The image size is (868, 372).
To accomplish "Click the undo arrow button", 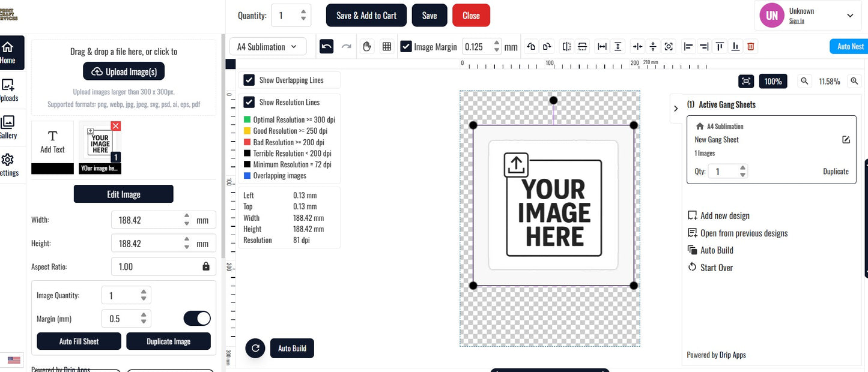I will 326,46.
